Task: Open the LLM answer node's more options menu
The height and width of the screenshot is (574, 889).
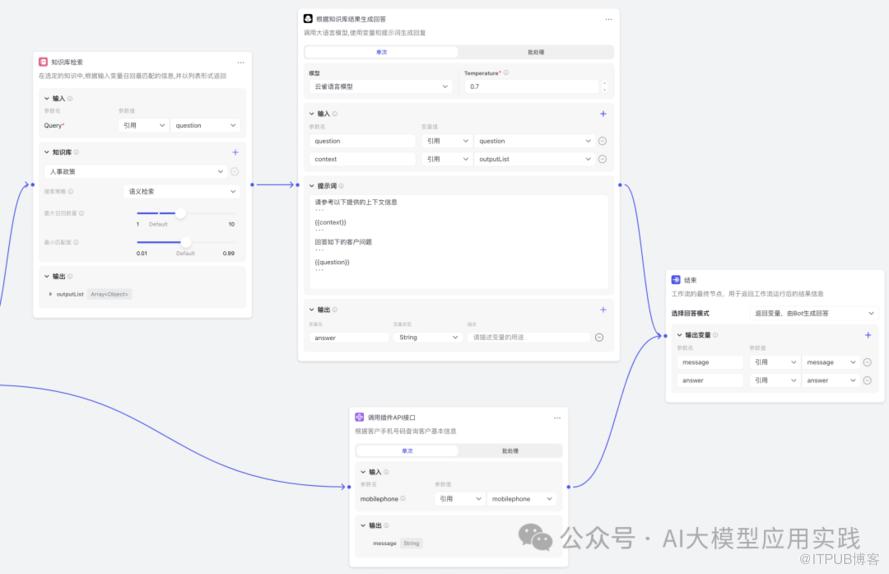Action: pyautogui.click(x=608, y=19)
